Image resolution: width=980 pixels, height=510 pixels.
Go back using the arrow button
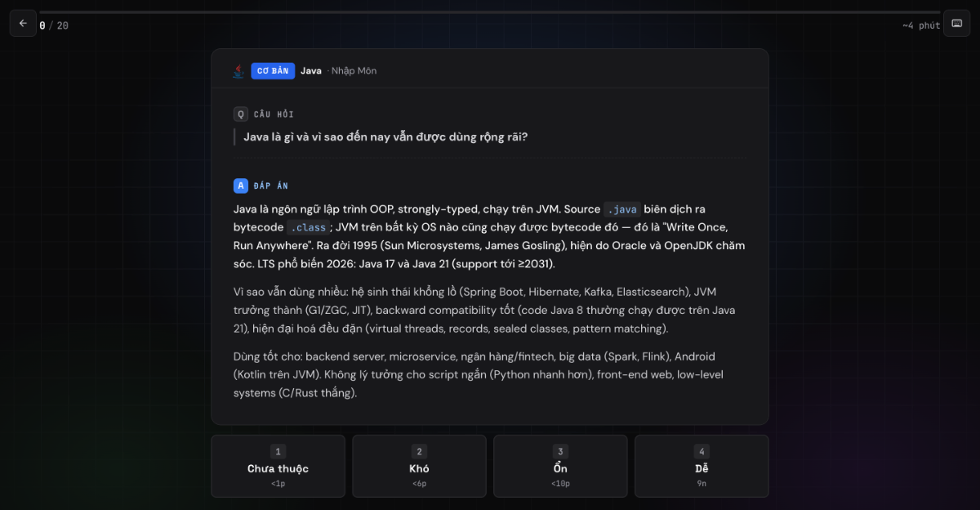(23, 23)
